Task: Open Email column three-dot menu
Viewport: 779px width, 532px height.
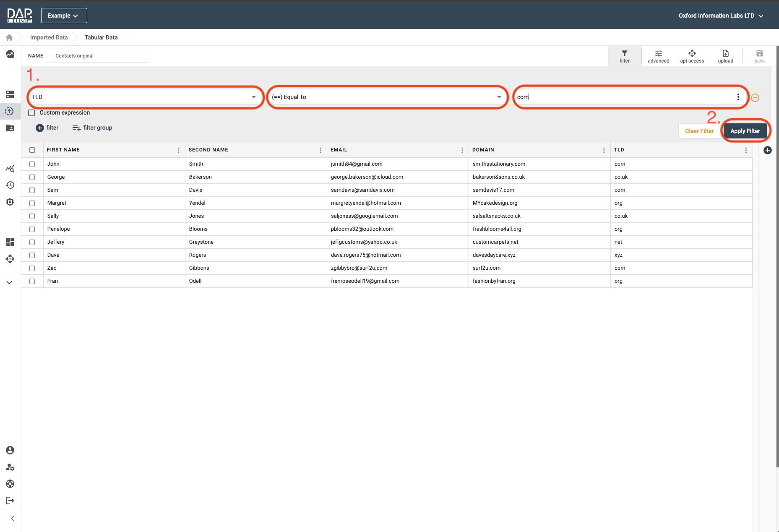Action: point(462,150)
